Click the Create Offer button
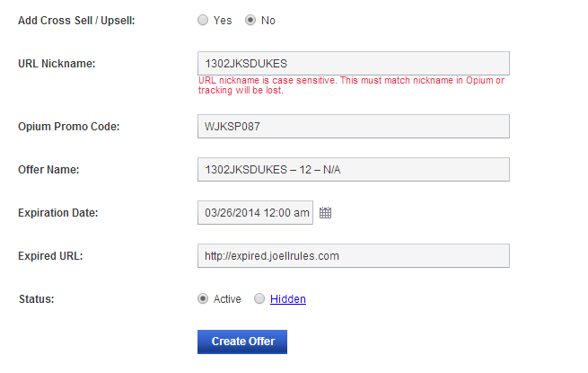This screenshot has width=588, height=373. click(x=242, y=342)
